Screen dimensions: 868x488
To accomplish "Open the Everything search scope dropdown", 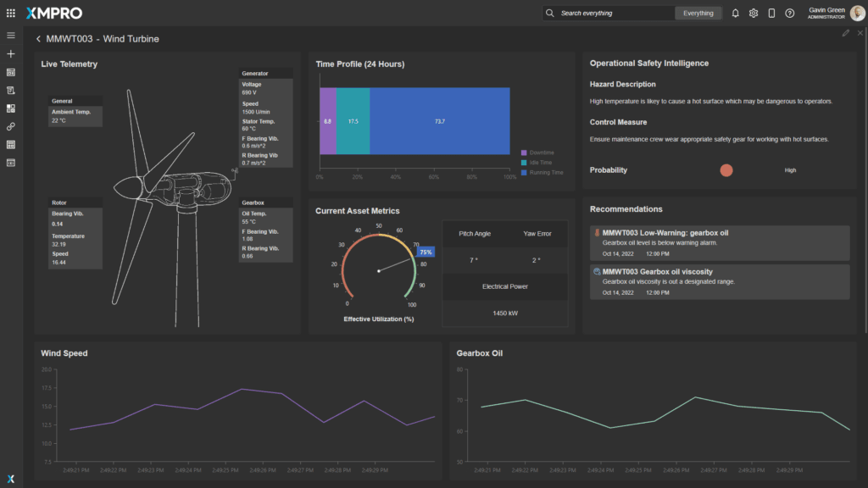I will pos(698,14).
